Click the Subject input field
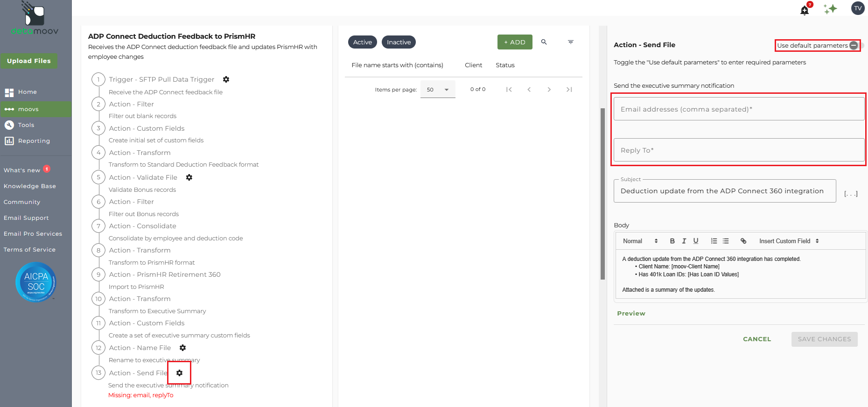The height and width of the screenshot is (407, 868). tap(725, 191)
